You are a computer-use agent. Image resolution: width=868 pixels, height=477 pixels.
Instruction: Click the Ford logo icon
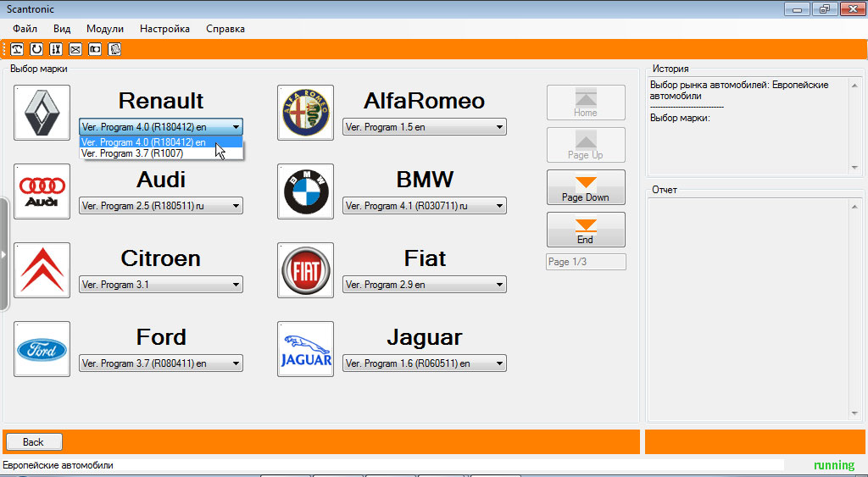(x=42, y=349)
